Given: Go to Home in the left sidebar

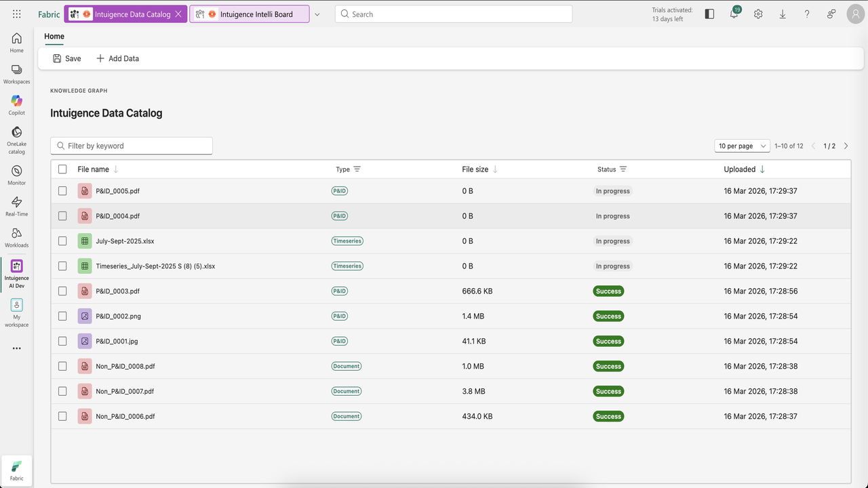Looking at the screenshot, I should click(17, 43).
